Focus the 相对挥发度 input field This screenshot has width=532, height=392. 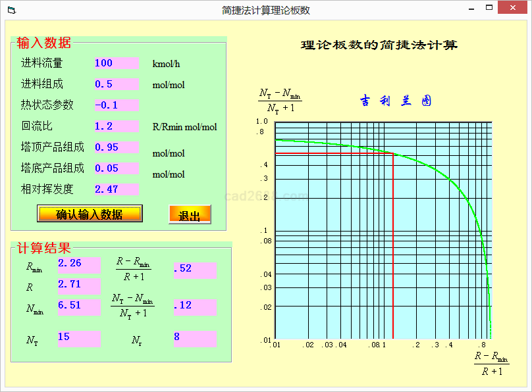click(116, 189)
